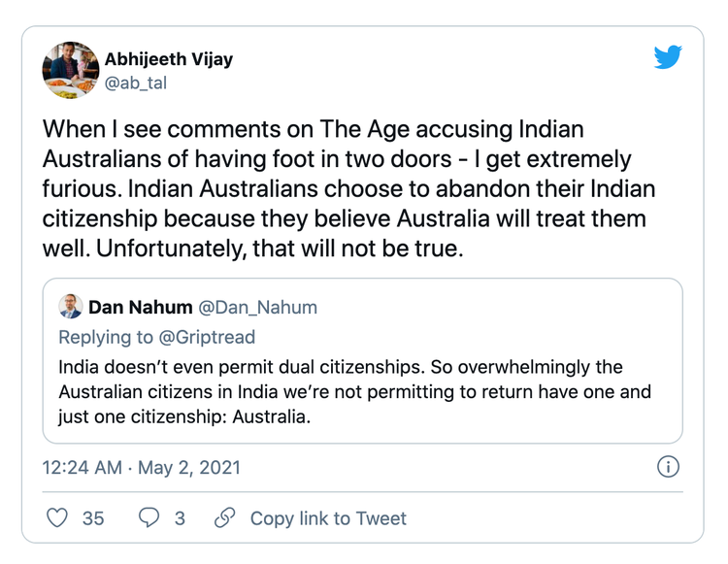
Task: Click the 3 replies count
Action: pos(180,518)
